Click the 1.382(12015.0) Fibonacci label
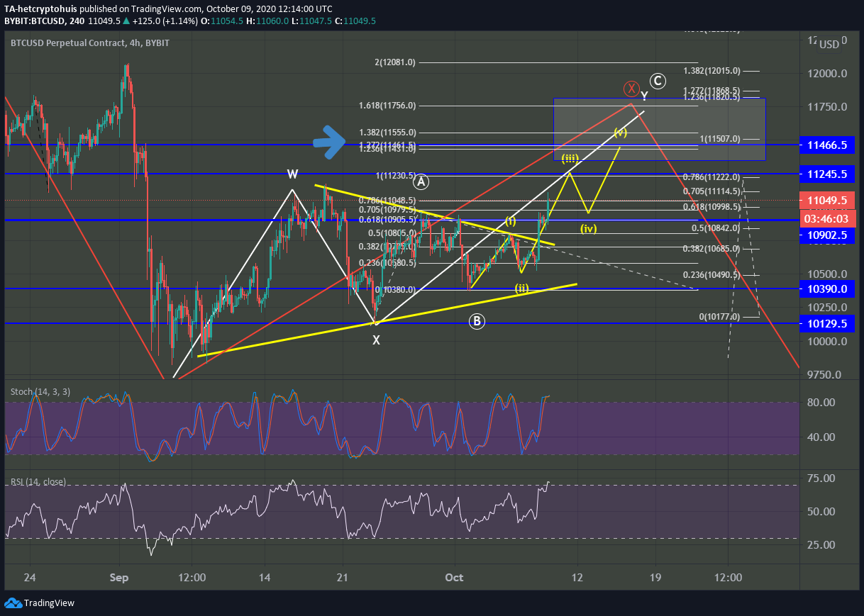 click(712, 71)
